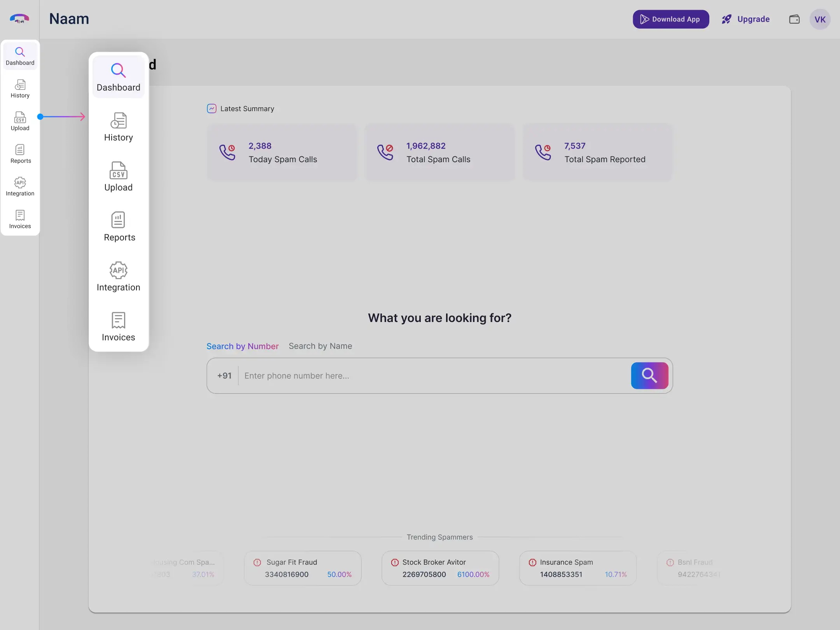The image size is (840, 630).
Task: Open the History section from the sidebar
Action: 20,89
